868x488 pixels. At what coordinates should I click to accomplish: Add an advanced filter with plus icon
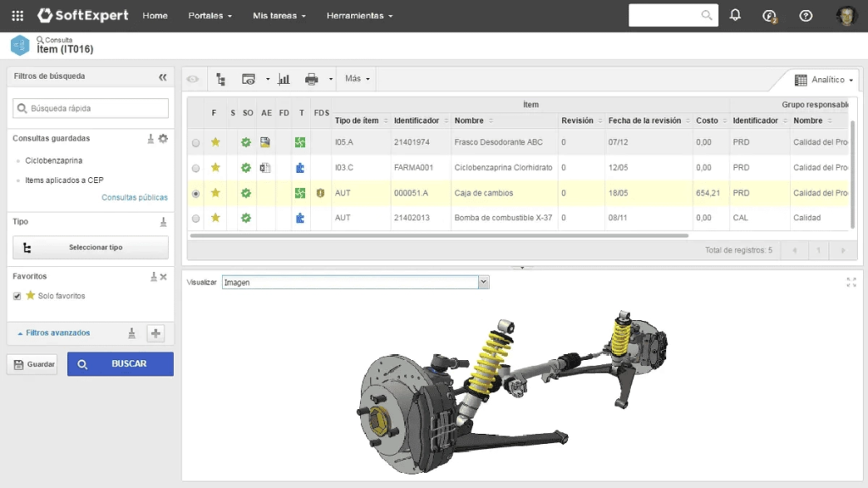click(x=156, y=334)
